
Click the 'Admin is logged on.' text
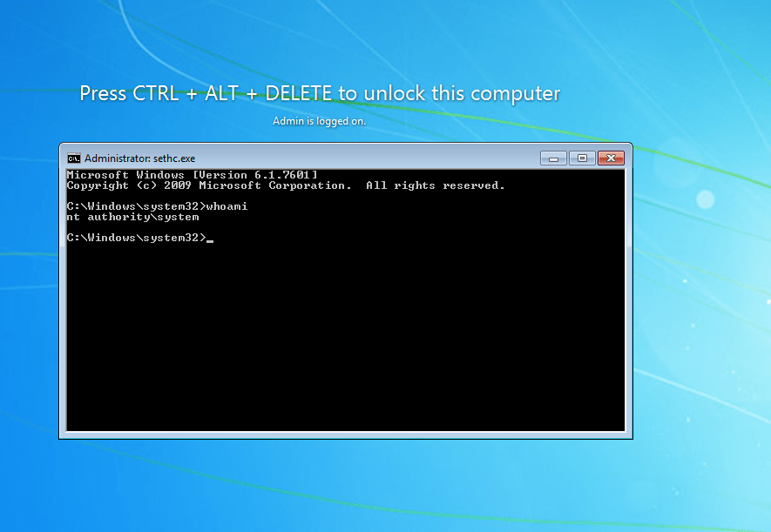click(x=319, y=121)
